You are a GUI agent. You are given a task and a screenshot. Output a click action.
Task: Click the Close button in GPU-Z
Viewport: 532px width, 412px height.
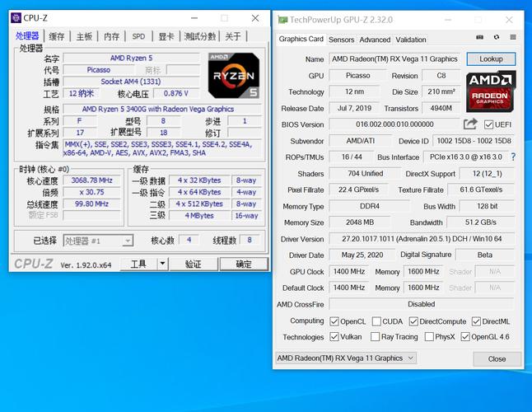click(x=497, y=358)
